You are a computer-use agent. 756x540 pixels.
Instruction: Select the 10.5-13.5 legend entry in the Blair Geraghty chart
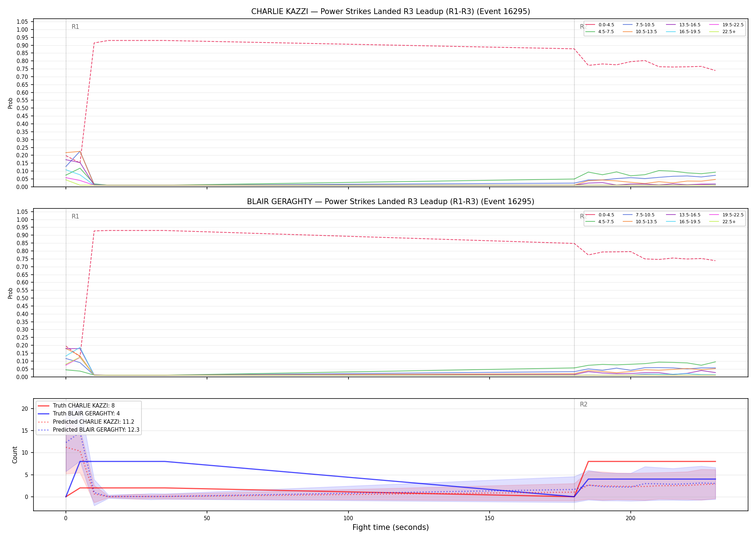640,222
